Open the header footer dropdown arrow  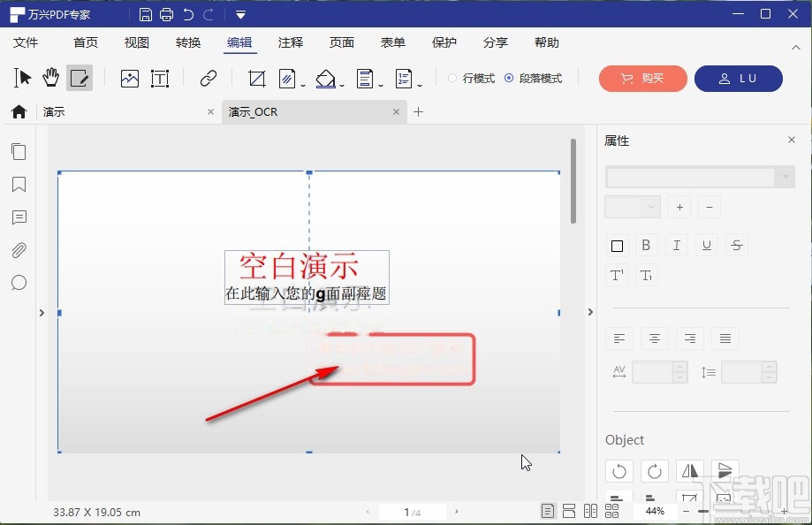(x=381, y=86)
